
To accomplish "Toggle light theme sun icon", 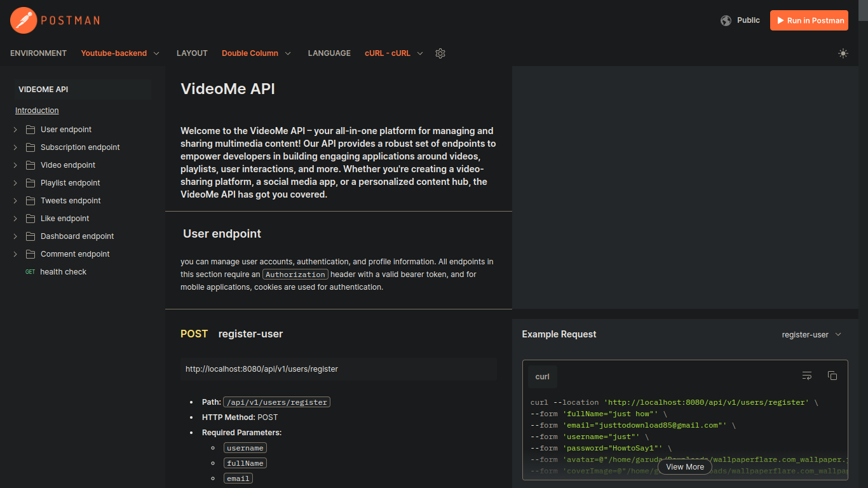I will click(843, 53).
